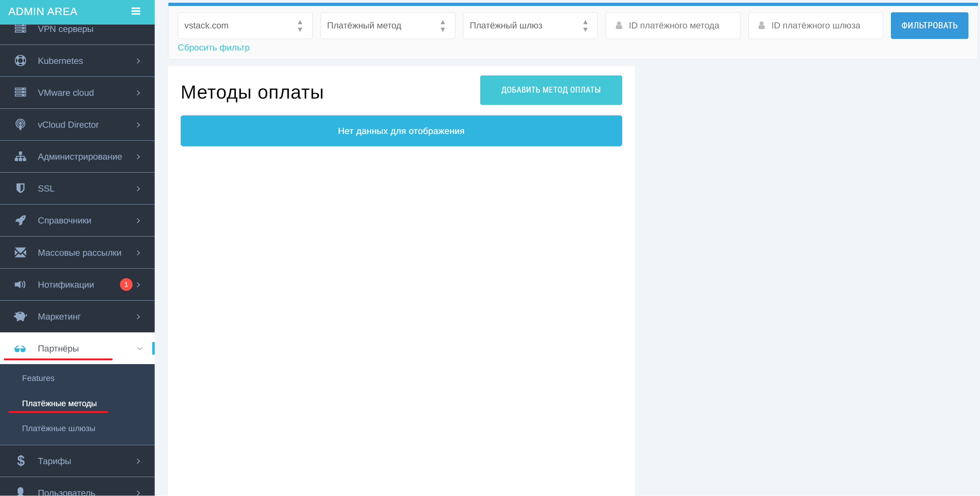Expand the Тарифы chevron
Viewport: 980px width, 496px height.
[x=139, y=461]
